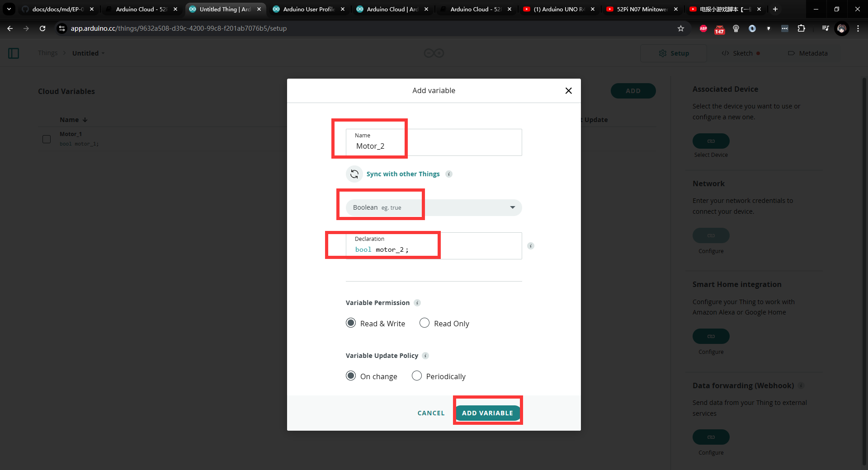Go forward in browser history
Image resolution: width=868 pixels, height=470 pixels.
(26, 28)
